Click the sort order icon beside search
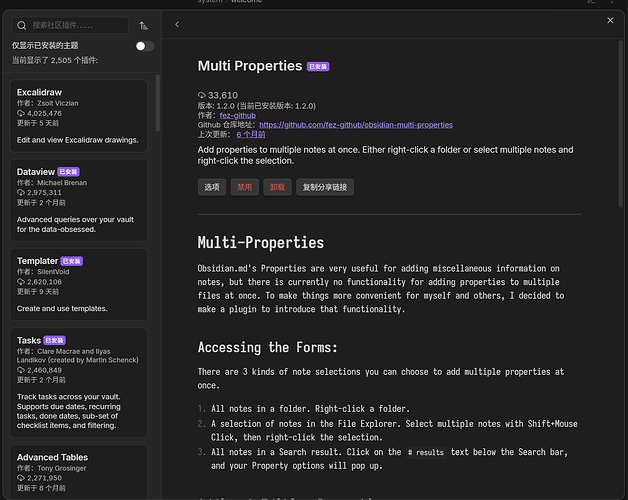This screenshot has height=500, width=628. coord(143,26)
